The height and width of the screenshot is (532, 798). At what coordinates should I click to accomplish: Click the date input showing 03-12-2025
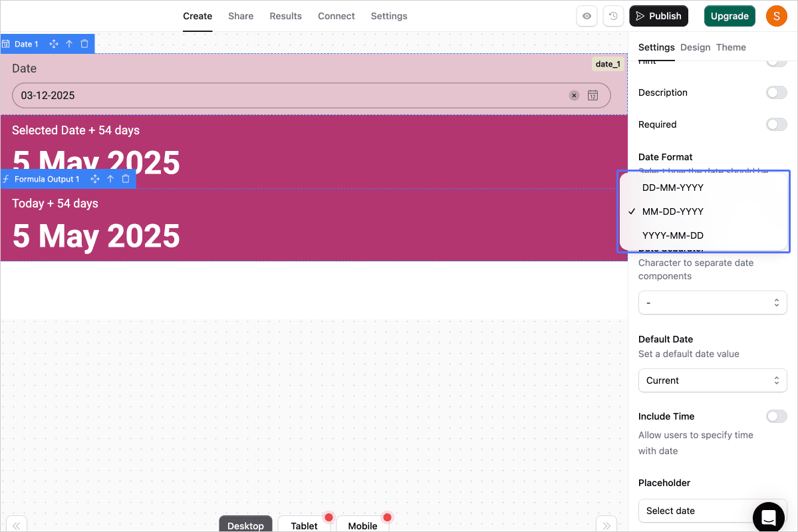(x=311, y=95)
